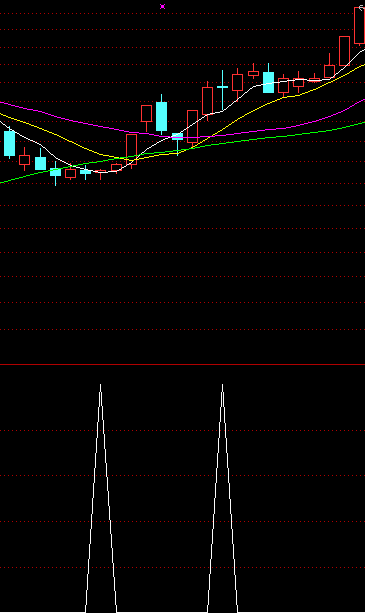Screen dimensions: 365x613
Task: Click the tall cyan candle above magenta line
Action: (161, 116)
